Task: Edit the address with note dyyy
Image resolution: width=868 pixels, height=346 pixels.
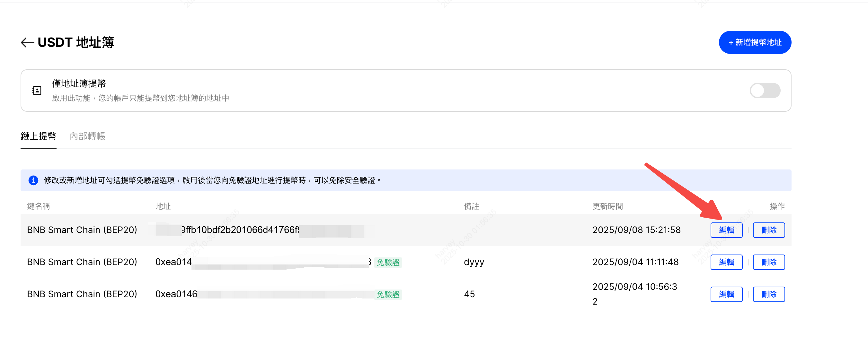Action: tap(726, 262)
